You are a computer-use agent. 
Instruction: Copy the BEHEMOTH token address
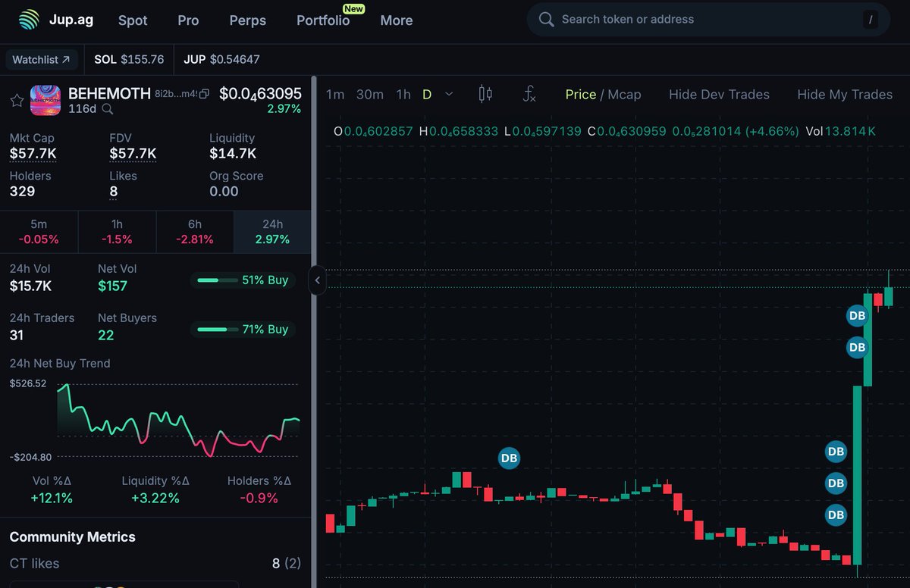[203, 94]
